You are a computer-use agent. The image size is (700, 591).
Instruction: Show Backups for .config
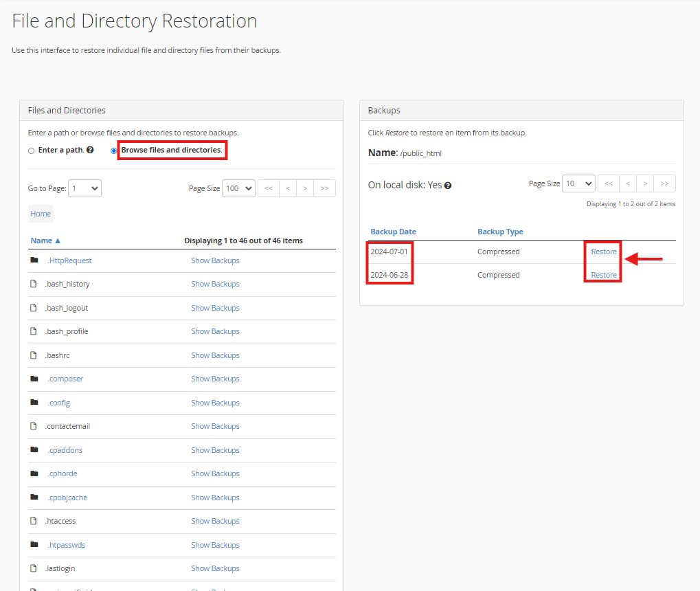click(215, 403)
